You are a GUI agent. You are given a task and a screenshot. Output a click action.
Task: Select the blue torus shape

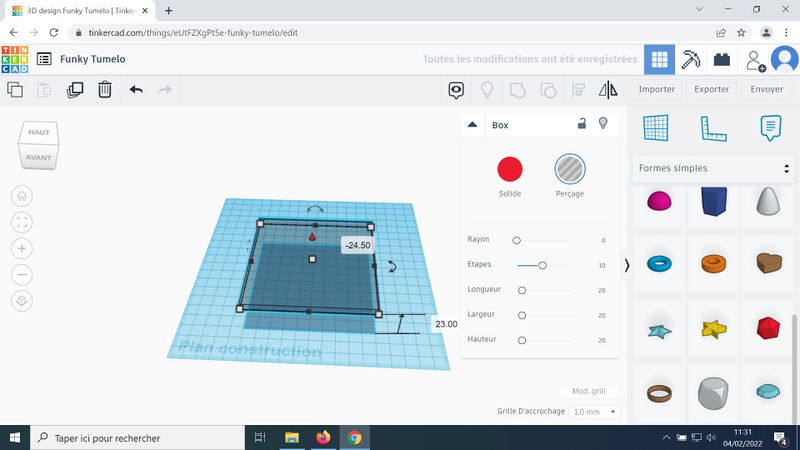pos(659,264)
